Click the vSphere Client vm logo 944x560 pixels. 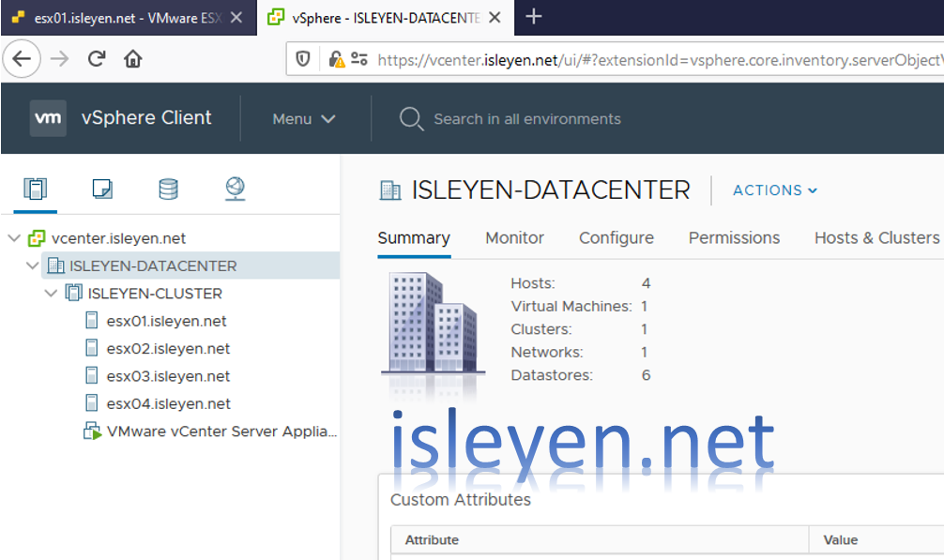click(48, 118)
